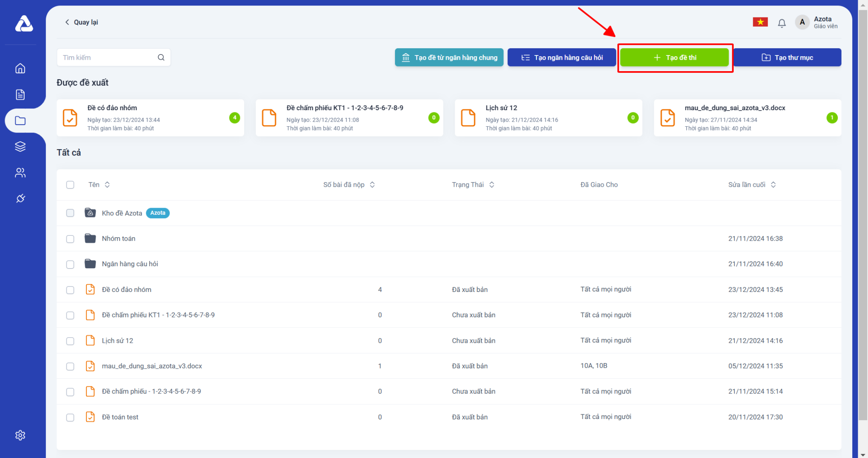
Task: Click the green Tạo đề thi button
Action: coord(674,58)
